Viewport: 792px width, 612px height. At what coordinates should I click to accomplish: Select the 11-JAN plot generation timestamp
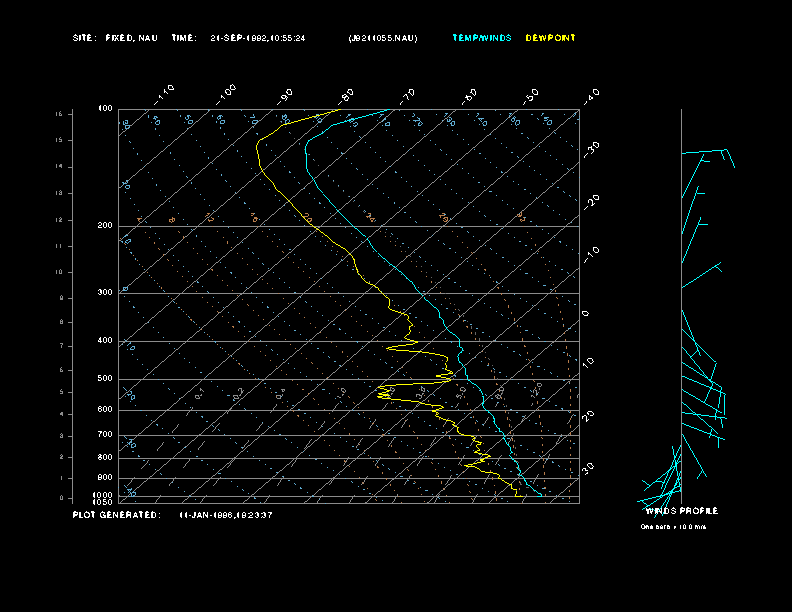click(226, 515)
